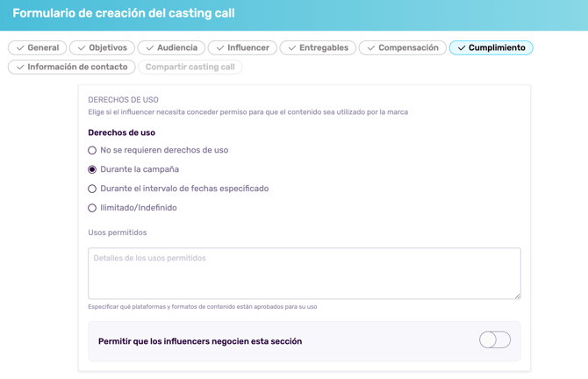Click the checkmark icon on Audiencia tab
The height and width of the screenshot is (379, 588).
click(149, 48)
